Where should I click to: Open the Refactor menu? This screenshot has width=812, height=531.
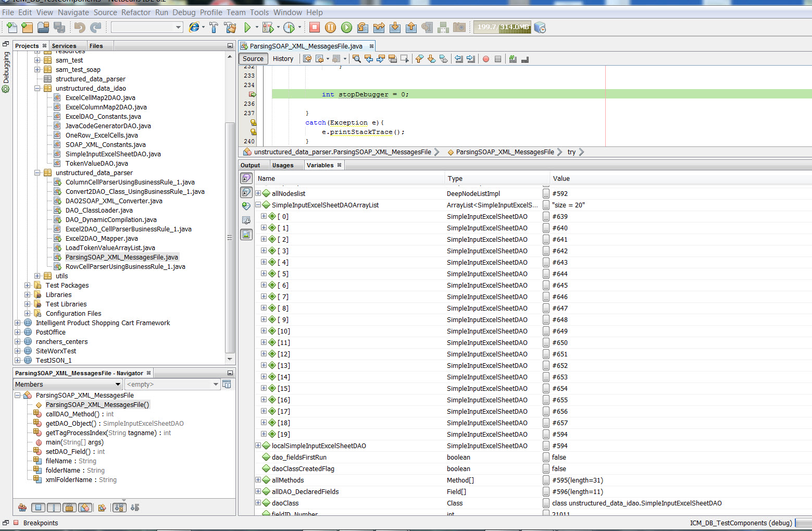(135, 13)
